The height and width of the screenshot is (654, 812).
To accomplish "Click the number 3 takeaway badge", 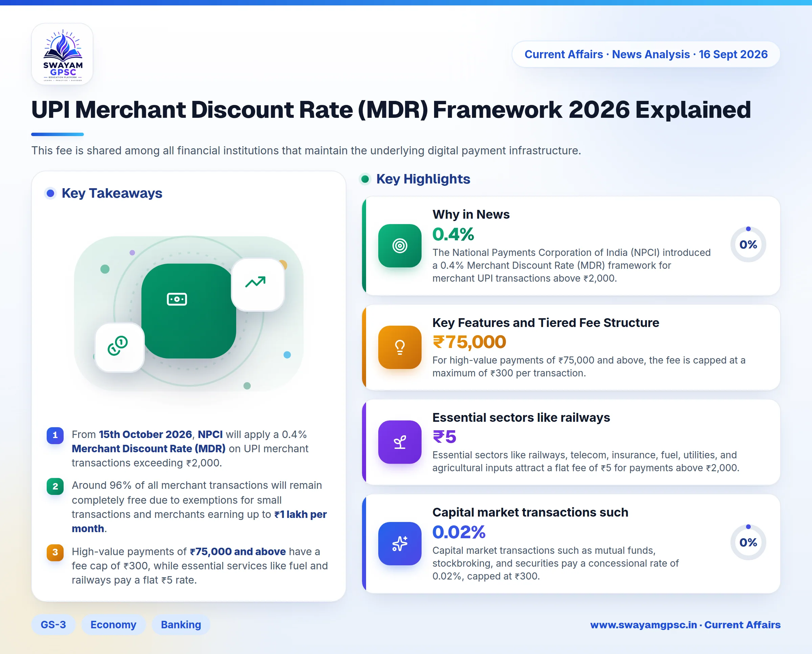I will pyautogui.click(x=55, y=552).
